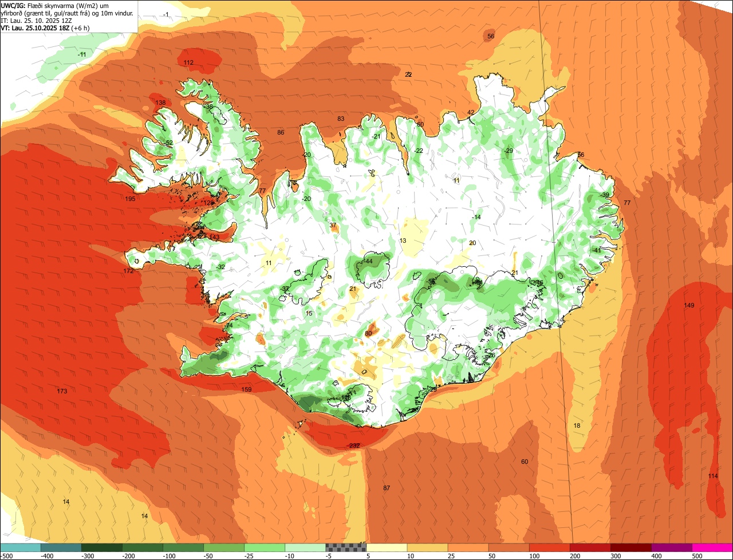The image size is (733, 560).
Task: Click the '-52' flux value on the map
Action: (x=168, y=143)
